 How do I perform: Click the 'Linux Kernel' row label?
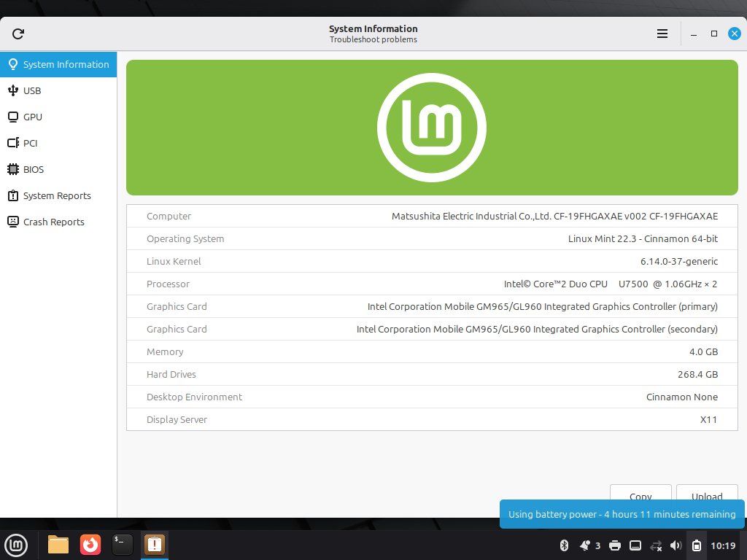174,262
